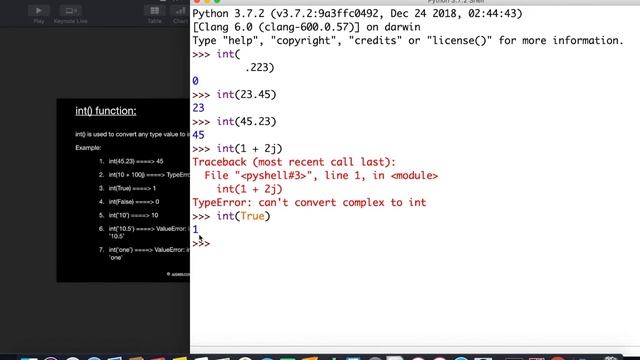The height and width of the screenshot is (360, 640).
Task: Insert a Table from the Keynote toolbar
Action: coord(155,11)
